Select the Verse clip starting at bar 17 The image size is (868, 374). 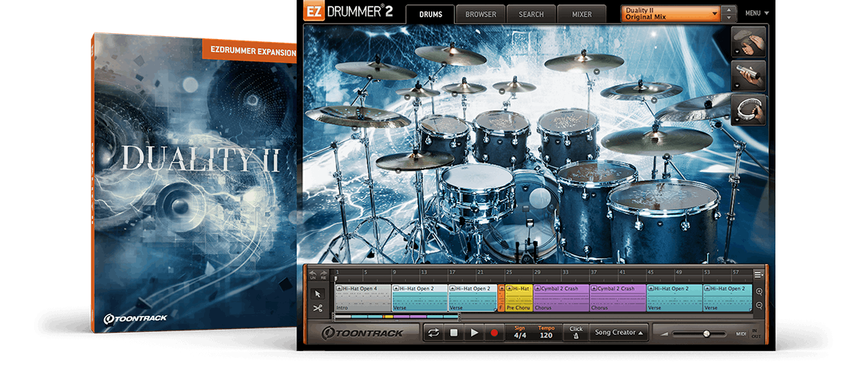click(x=473, y=297)
